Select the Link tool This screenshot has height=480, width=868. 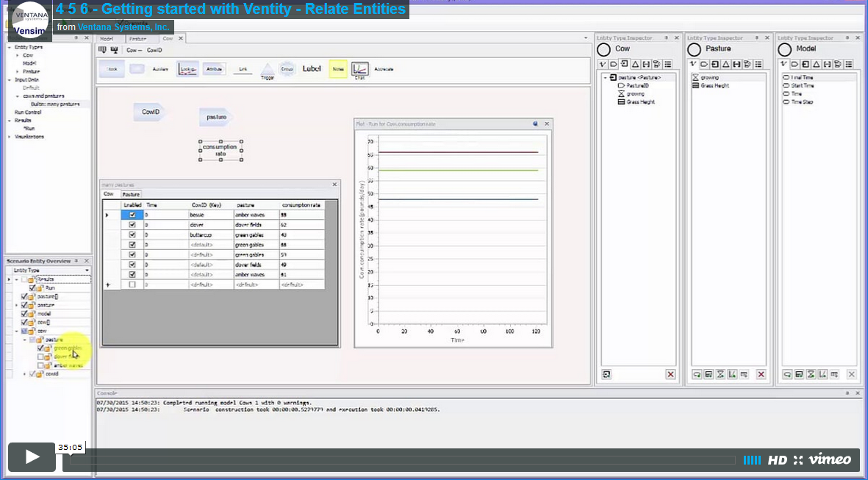243,70
